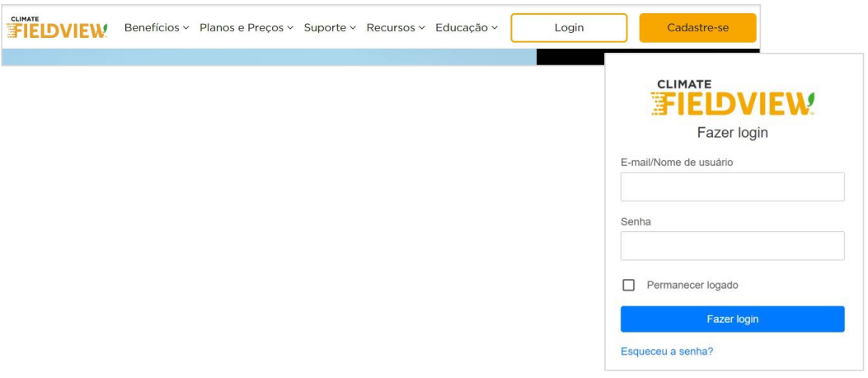Image resolution: width=868 pixels, height=378 pixels.
Task: Click the Login button in navbar
Action: tap(569, 28)
